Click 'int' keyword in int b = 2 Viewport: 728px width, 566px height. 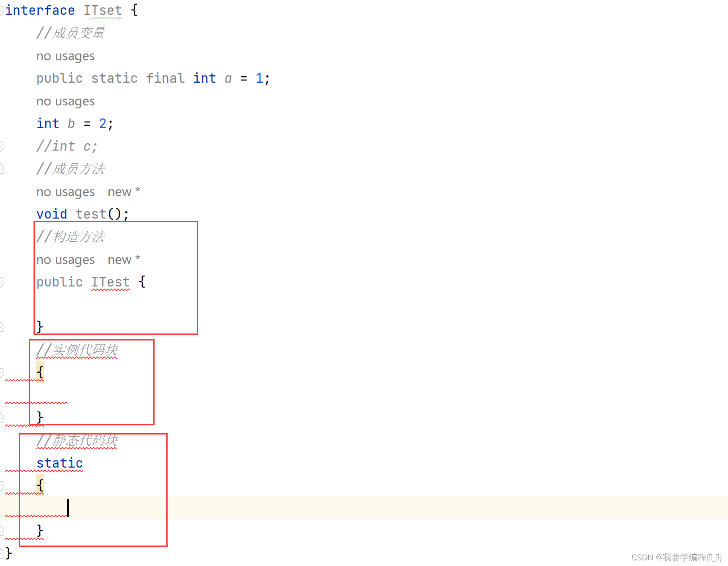48,124
